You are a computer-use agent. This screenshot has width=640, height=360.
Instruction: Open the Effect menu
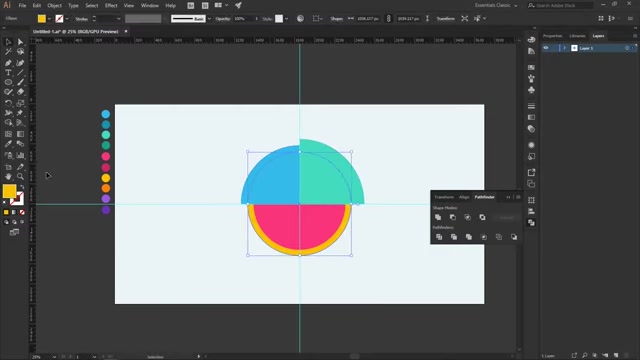point(111,5)
